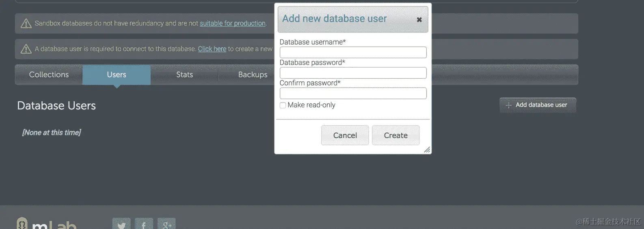644x229 pixels.
Task: Click the mLab logo in footer
Action: pos(46,223)
